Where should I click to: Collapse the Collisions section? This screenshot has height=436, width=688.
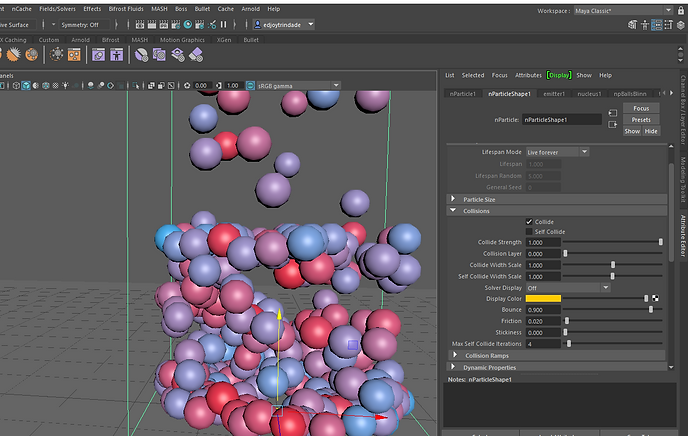[557, 211]
